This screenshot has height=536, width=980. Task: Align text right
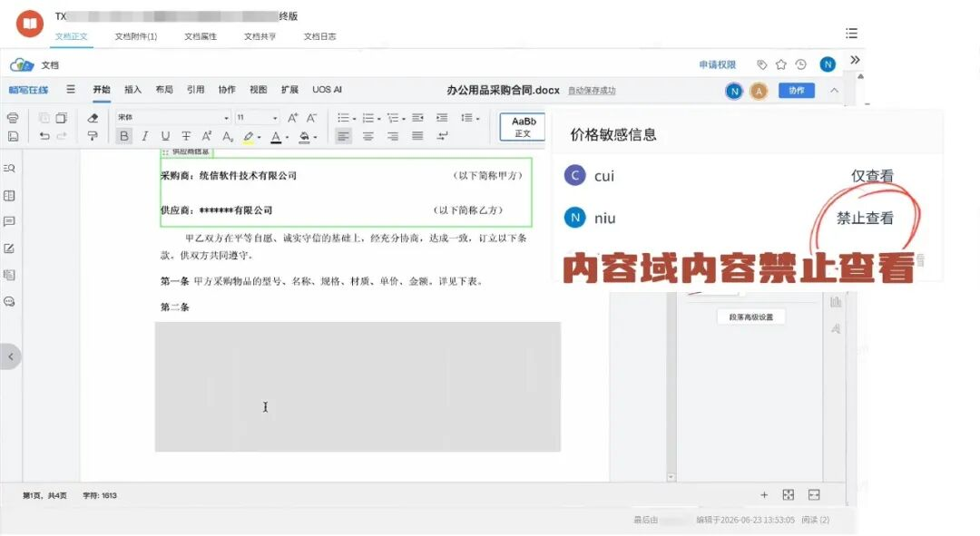[x=393, y=136]
